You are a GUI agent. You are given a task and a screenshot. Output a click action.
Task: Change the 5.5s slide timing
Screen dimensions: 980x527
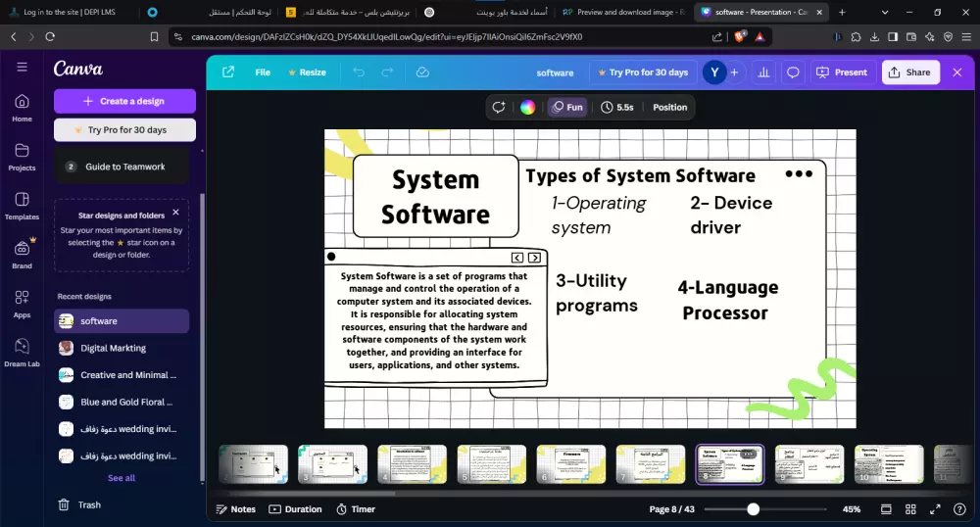coord(616,108)
